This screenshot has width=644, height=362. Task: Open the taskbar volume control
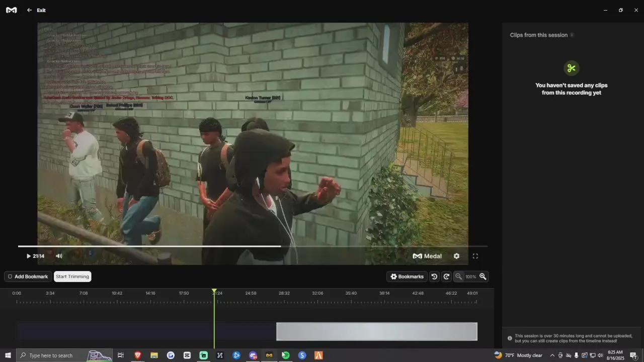pos(600,355)
